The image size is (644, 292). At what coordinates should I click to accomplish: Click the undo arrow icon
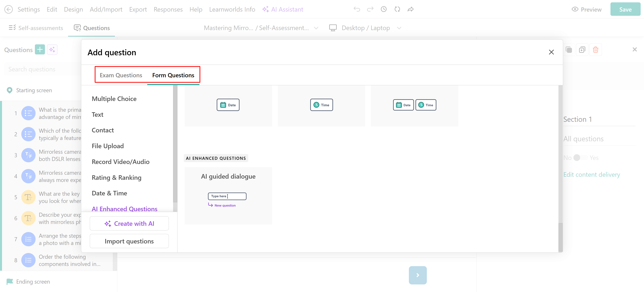pyautogui.click(x=357, y=9)
